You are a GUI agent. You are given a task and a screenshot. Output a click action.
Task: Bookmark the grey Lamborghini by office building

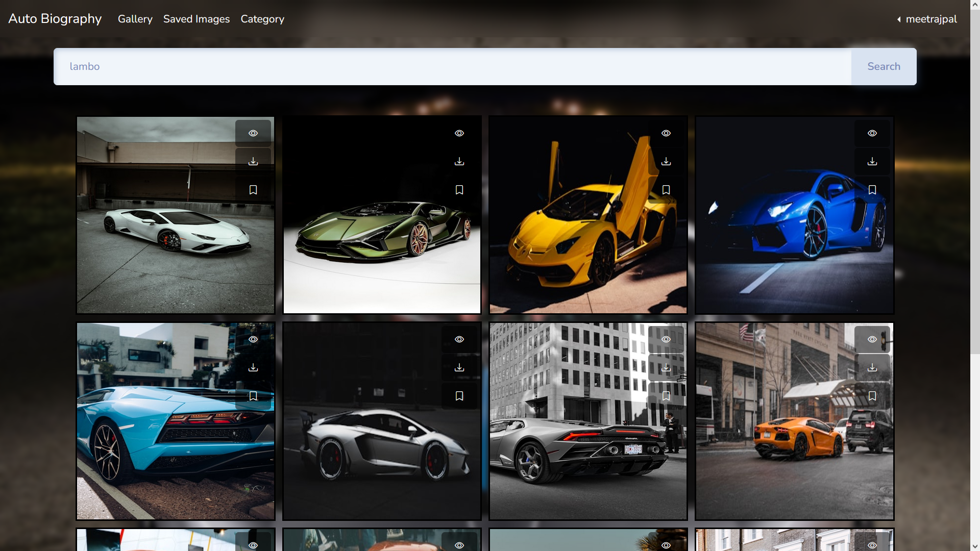tap(666, 396)
